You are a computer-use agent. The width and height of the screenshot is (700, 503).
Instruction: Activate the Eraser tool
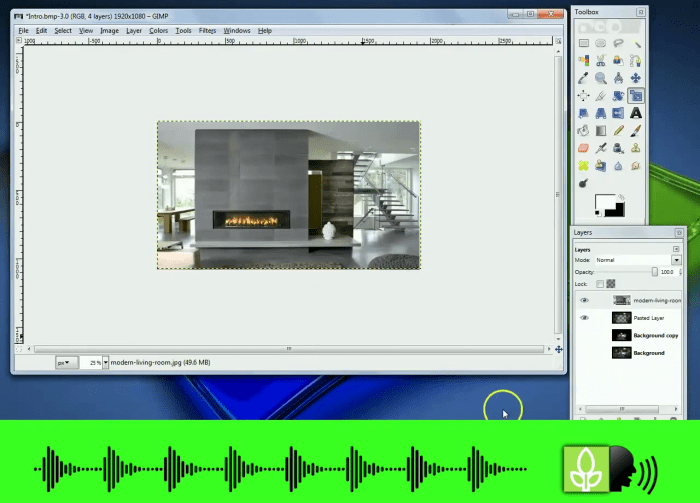(584, 148)
